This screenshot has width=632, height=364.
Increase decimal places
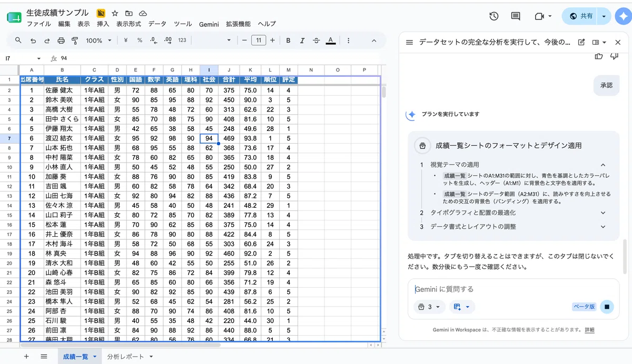[x=168, y=41]
